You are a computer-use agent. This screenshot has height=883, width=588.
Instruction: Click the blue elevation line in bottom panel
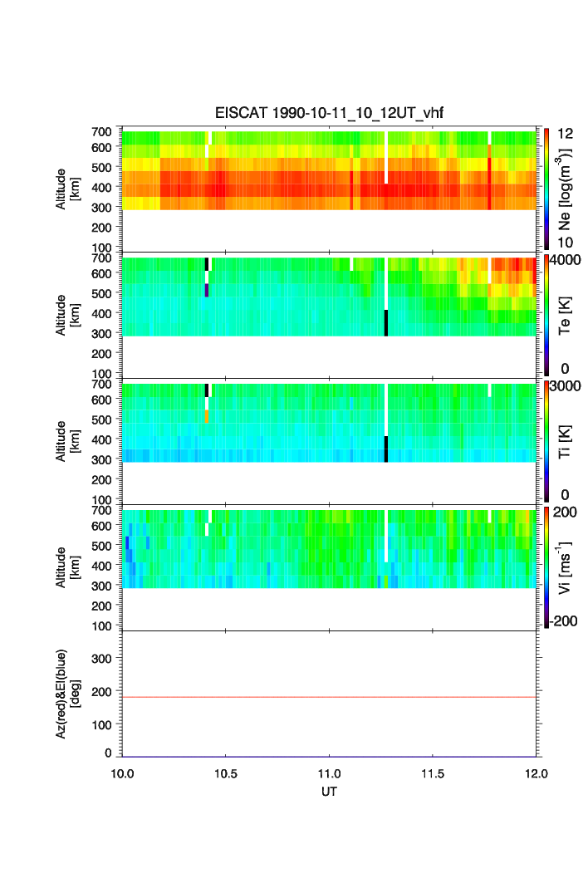point(329,757)
